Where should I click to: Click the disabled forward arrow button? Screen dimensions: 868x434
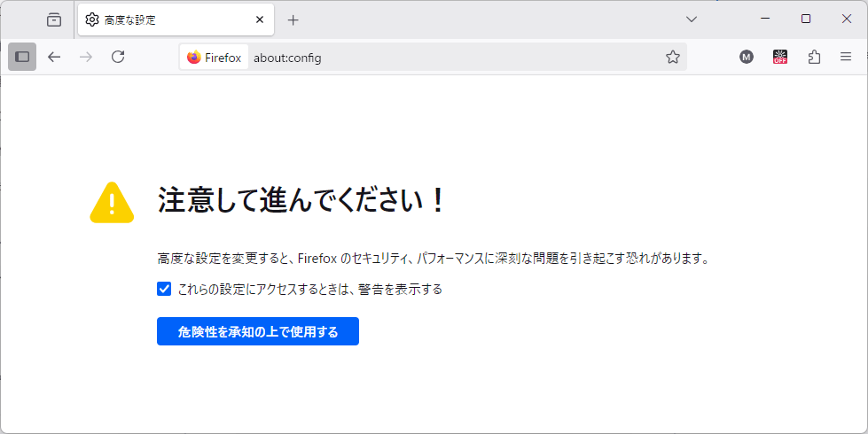(86, 57)
